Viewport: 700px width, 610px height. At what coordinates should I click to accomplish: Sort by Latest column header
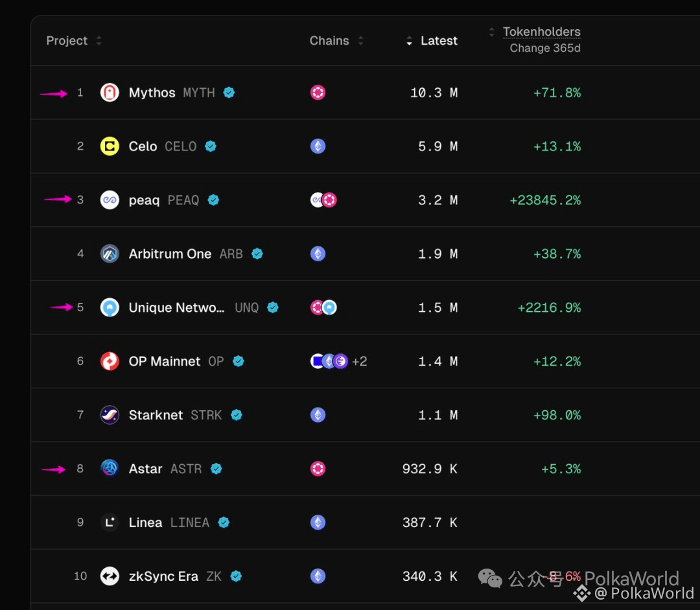click(438, 41)
